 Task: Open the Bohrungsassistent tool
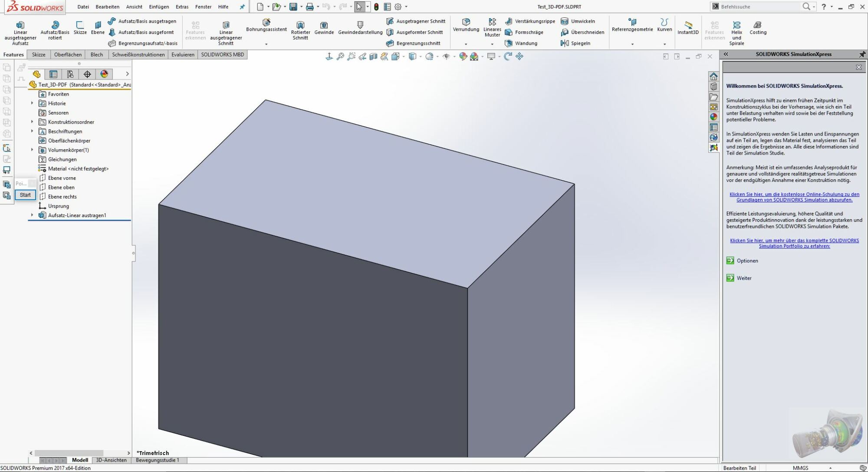[x=266, y=25]
